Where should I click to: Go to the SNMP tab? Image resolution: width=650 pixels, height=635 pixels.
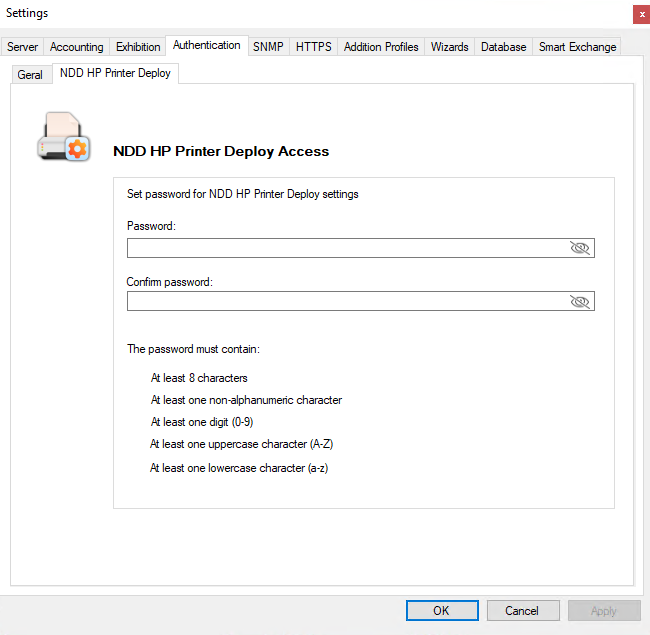click(x=268, y=47)
